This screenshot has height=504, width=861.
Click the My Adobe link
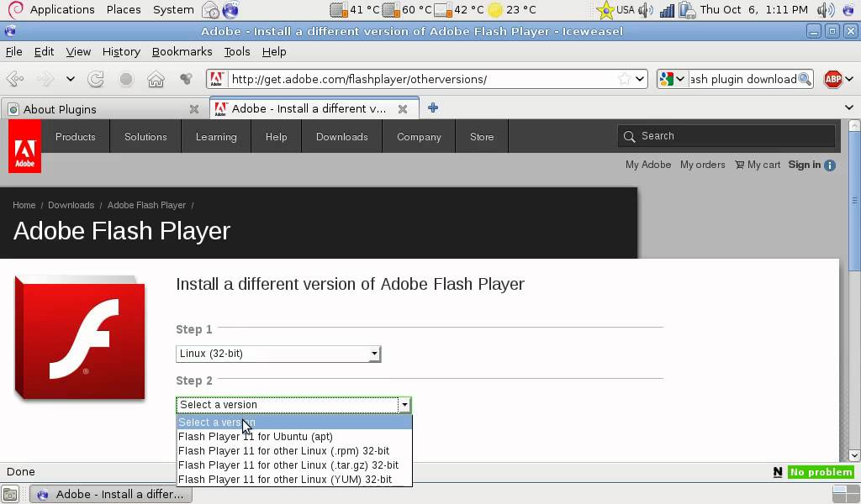pyautogui.click(x=648, y=165)
